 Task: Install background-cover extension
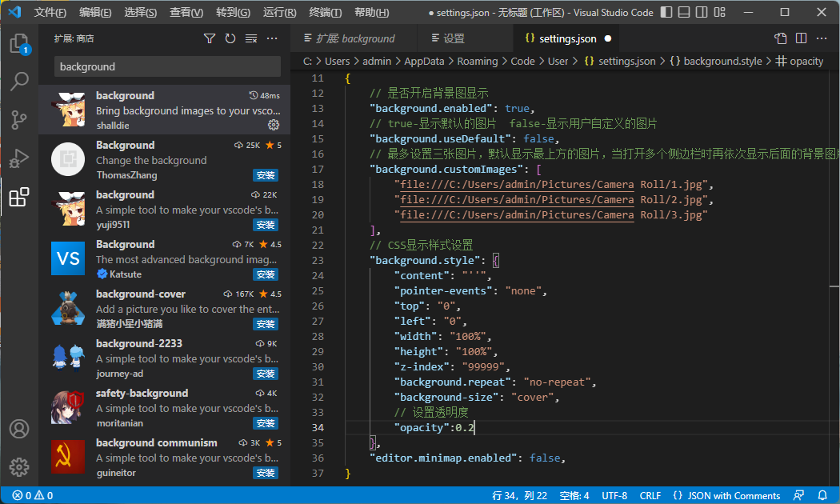point(265,324)
